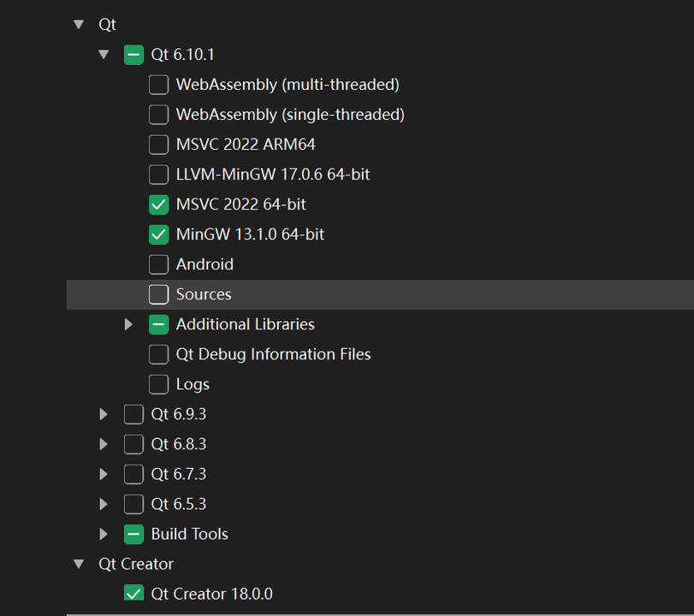Check the Logs checkbox

tap(158, 384)
